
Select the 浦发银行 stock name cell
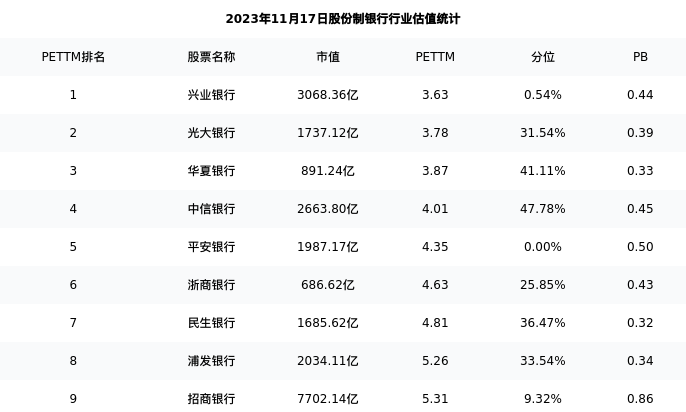point(211,361)
